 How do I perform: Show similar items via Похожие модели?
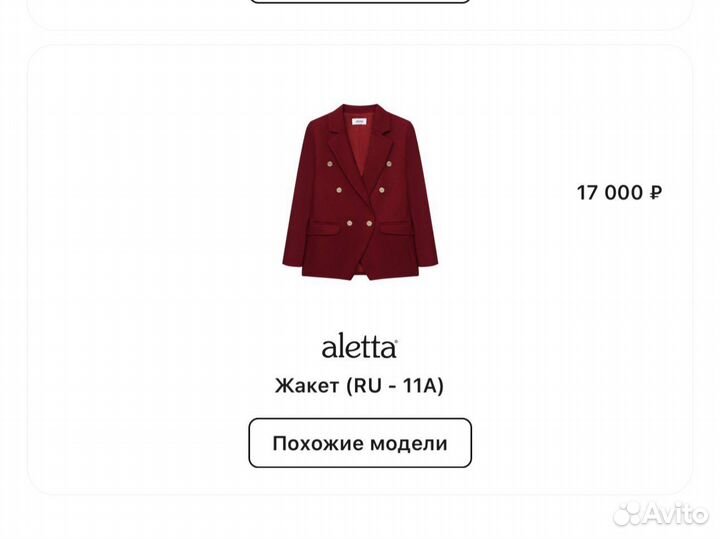coord(360,443)
